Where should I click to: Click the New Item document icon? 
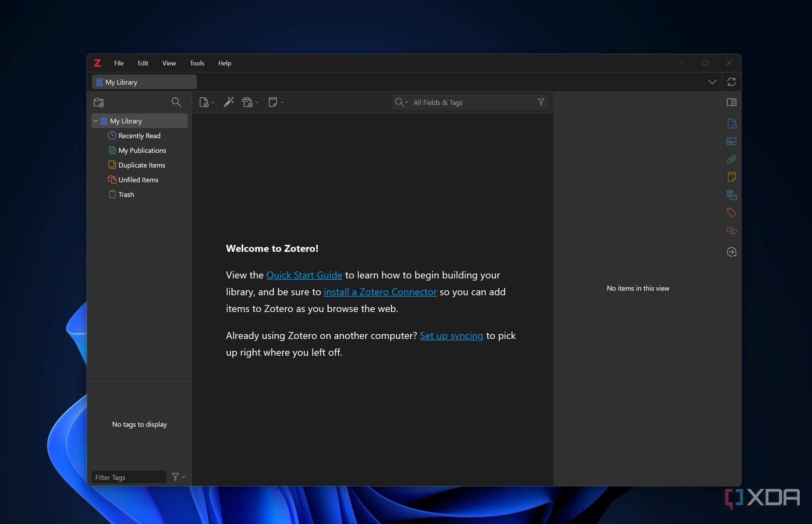pyautogui.click(x=204, y=102)
